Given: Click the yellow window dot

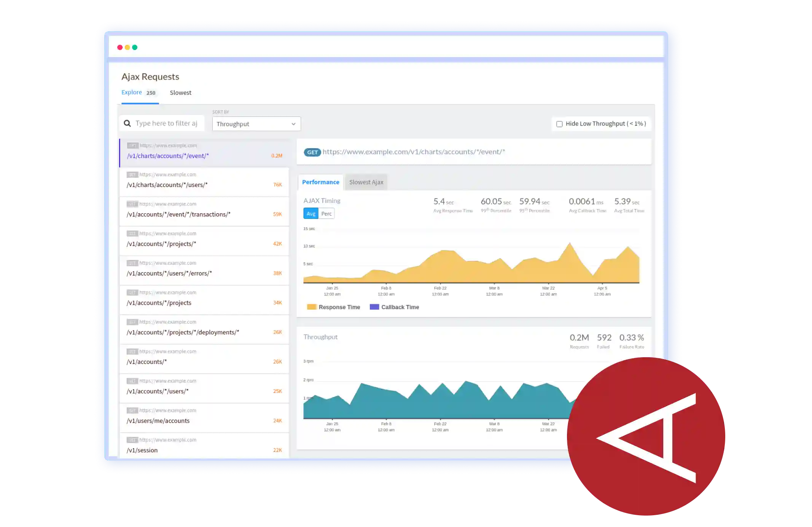Looking at the screenshot, I should tap(127, 47).
